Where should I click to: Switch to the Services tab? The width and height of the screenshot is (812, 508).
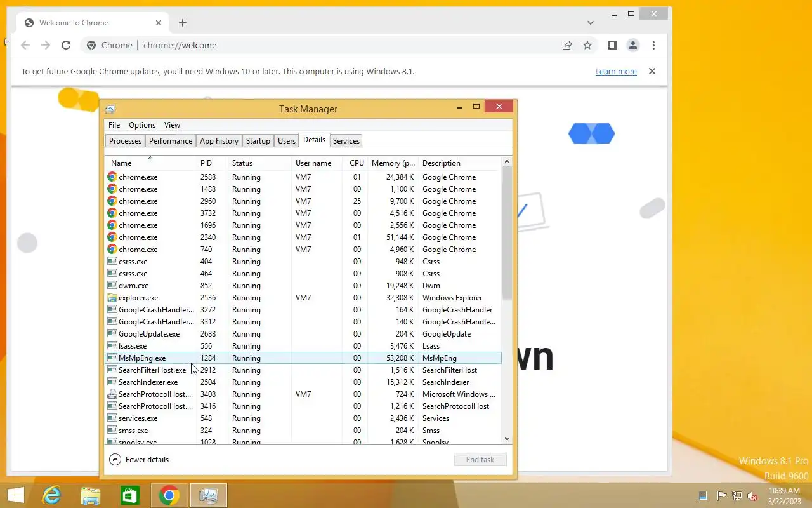click(346, 141)
